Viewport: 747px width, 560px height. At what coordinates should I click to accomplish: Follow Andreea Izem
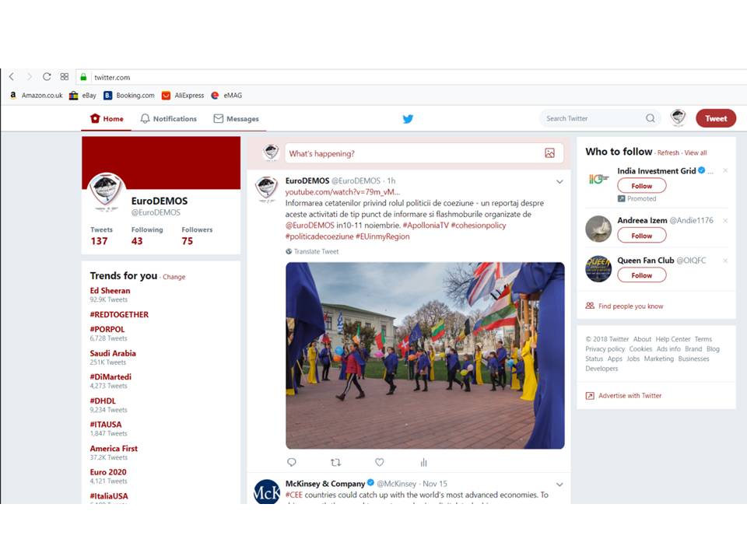pyautogui.click(x=642, y=235)
